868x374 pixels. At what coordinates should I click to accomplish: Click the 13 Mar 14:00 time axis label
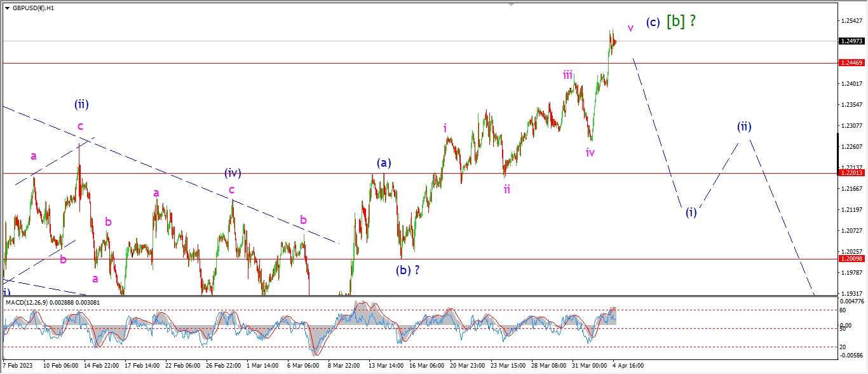[x=386, y=366]
